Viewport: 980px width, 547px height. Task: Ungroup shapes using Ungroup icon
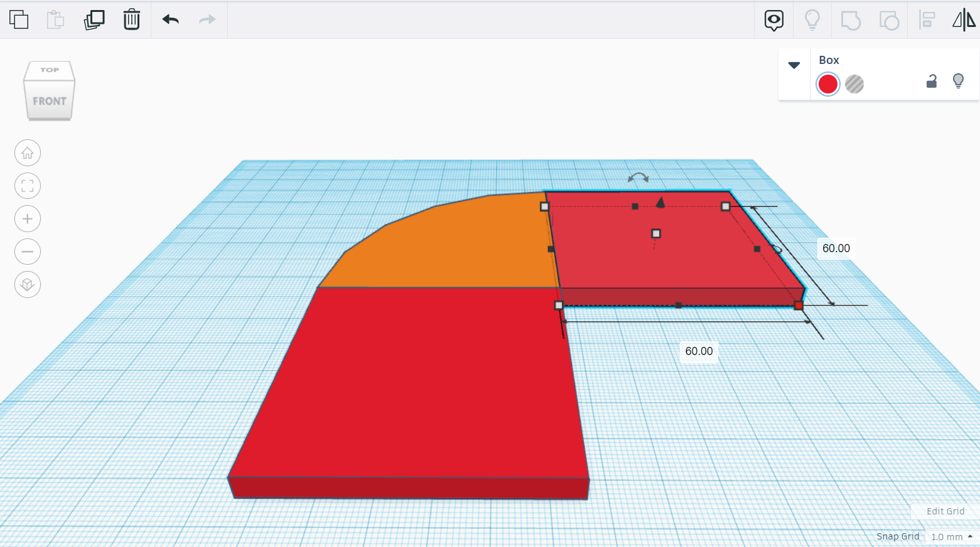pos(889,20)
